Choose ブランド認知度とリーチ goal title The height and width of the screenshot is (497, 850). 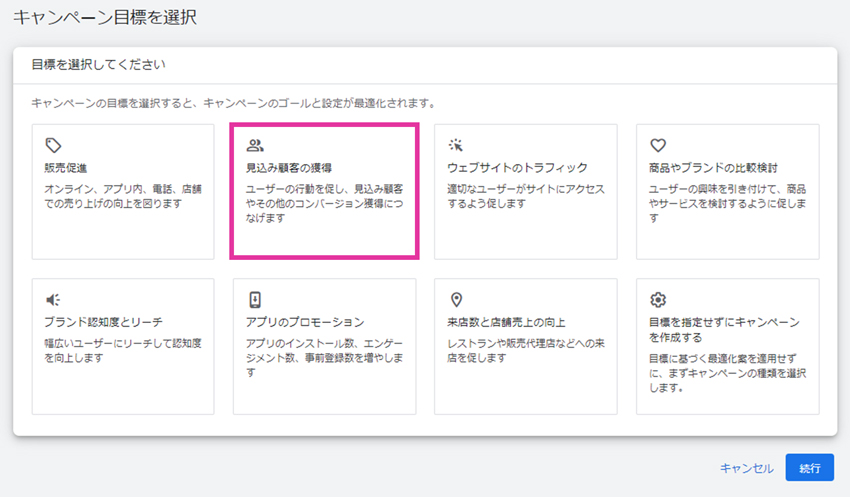(103, 322)
